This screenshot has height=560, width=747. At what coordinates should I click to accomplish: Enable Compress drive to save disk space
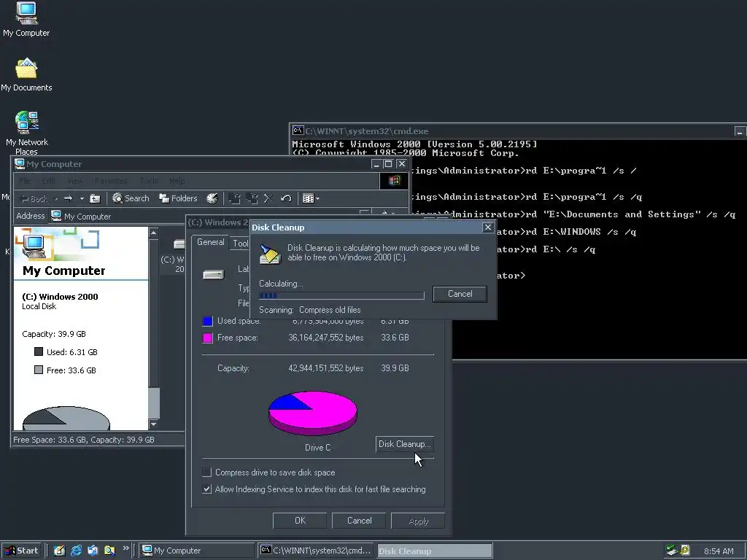point(206,472)
